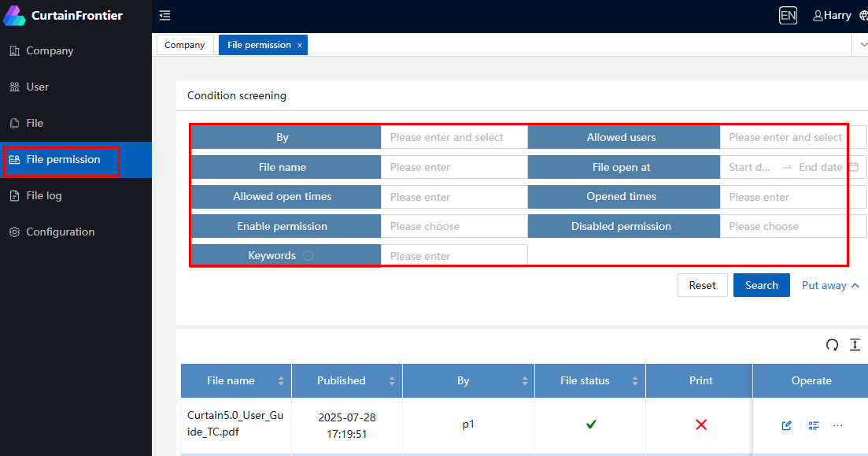Click the p1 cell in By column
The image size is (868, 456).
pos(468,424)
